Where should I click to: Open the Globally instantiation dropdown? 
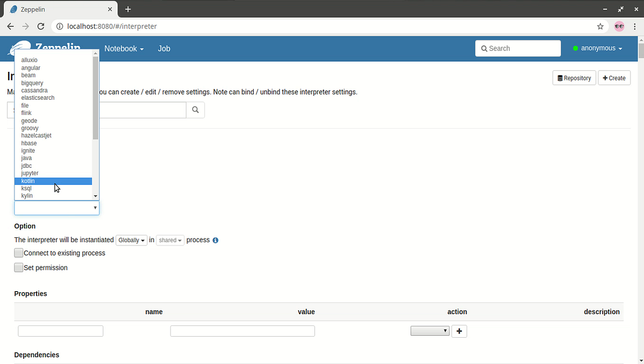131,240
